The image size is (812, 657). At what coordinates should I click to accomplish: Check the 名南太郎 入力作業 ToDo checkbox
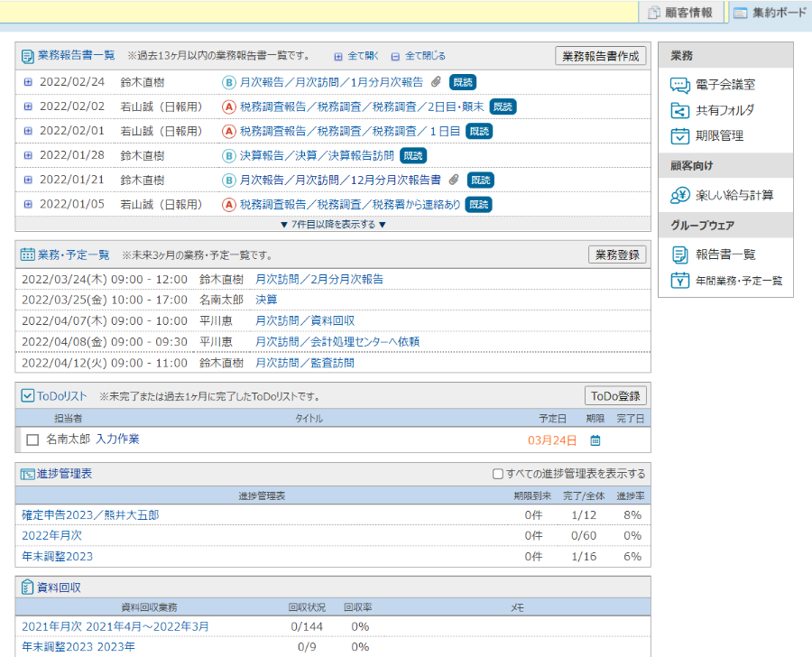pos(32,440)
